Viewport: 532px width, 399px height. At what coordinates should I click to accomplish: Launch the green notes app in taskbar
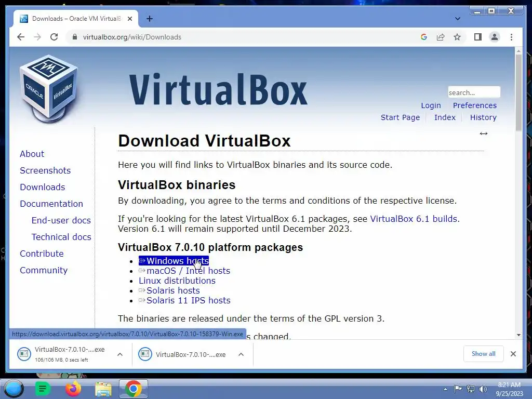[x=43, y=389]
